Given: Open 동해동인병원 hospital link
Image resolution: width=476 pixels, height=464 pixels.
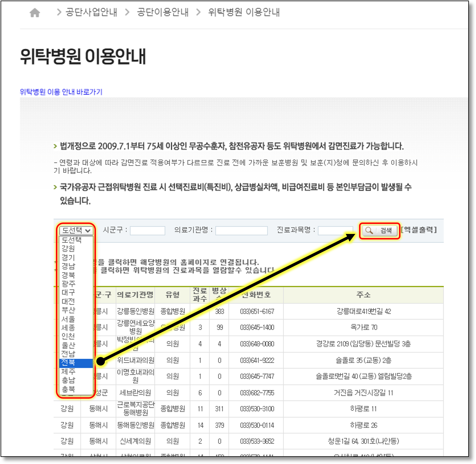Looking at the screenshot, I should (x=136, y=425).
